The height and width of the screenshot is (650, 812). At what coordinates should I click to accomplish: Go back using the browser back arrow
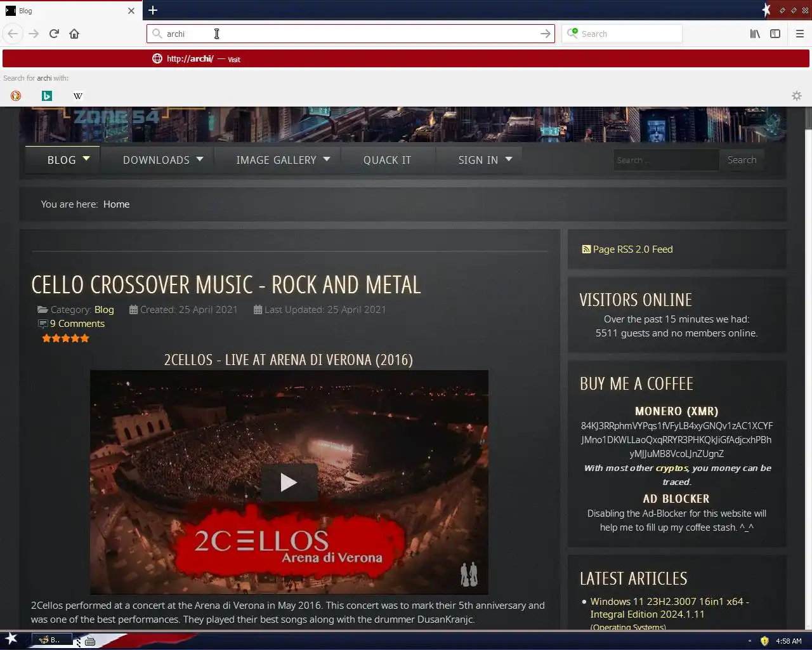coord(13,34)
